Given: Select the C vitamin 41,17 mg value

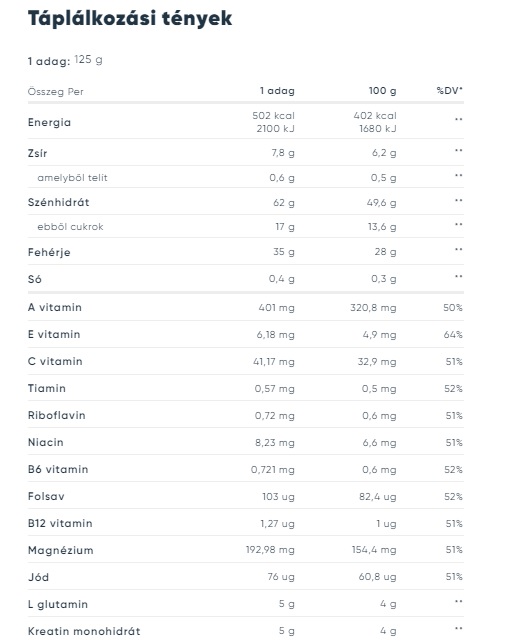Looking at the screenshot, I should pos(274,362).
